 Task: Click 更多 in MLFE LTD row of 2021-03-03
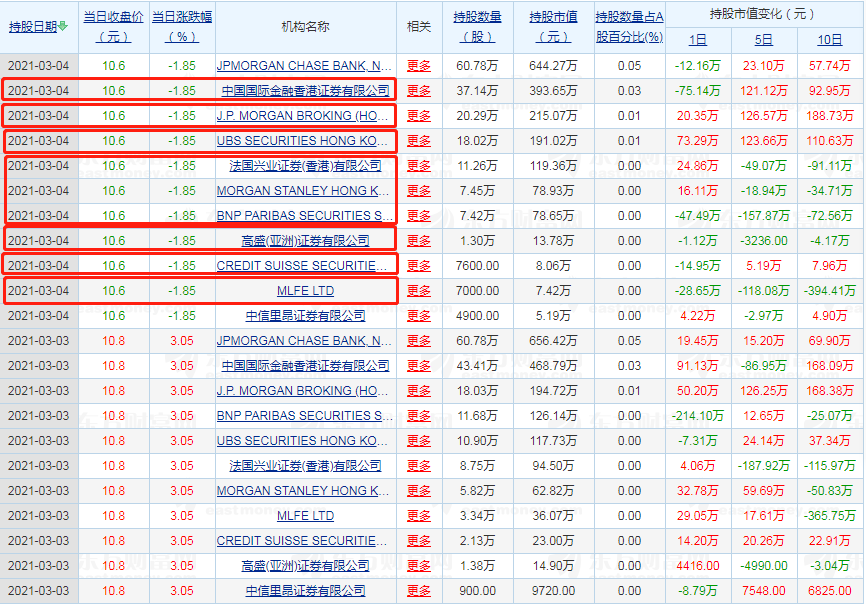point(419,516)
